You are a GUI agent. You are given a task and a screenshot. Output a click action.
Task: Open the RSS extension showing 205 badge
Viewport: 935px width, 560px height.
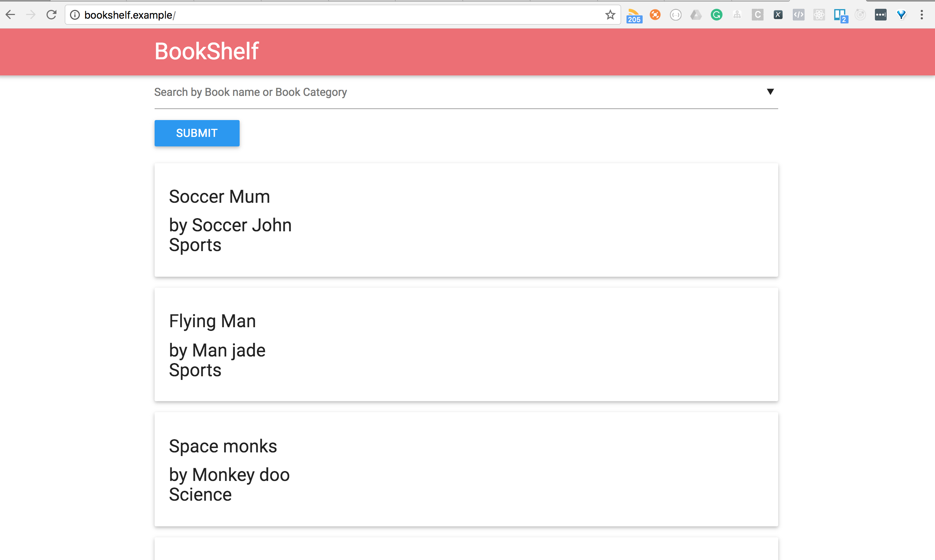coord(634,15)
